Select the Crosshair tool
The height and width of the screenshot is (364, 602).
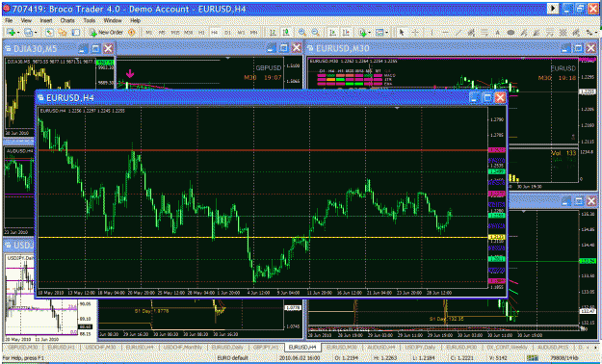(x=415, y=33)
